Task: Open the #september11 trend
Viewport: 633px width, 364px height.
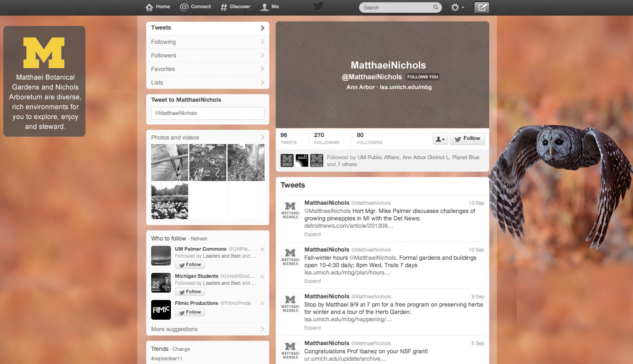Action: pyautogui.click(x=167, y=359)
